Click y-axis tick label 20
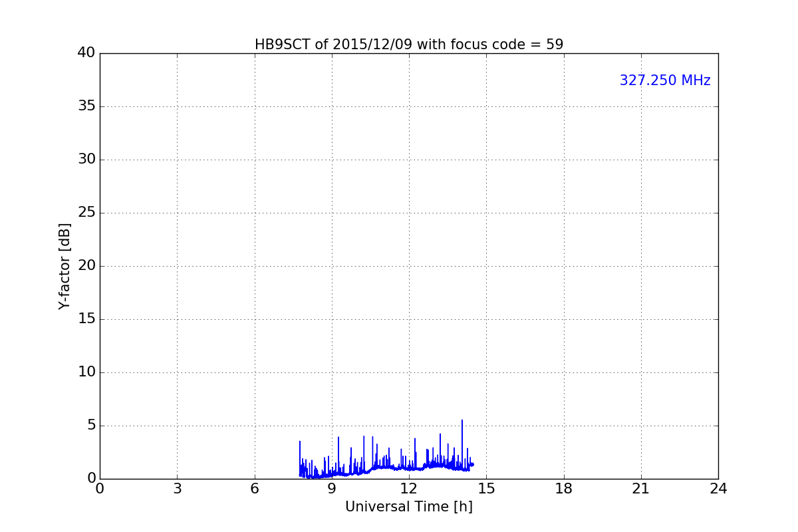The image size is (798, 532). (86, 266)
